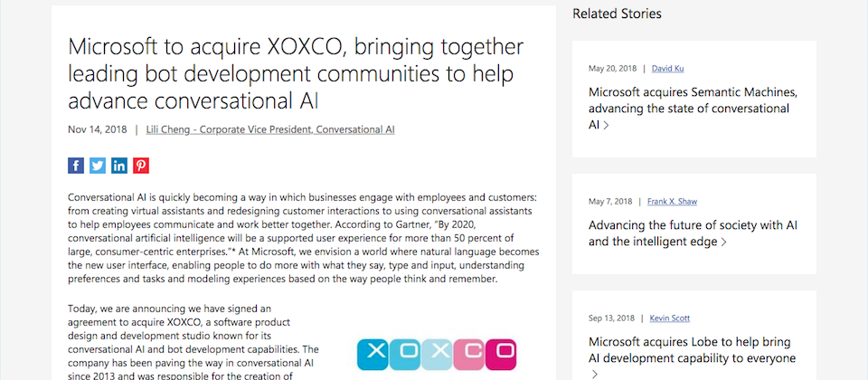Share article via LinkedIn icon
Image resolution: width=868 pixels, height=380 pixels.
tap(119, 166)
